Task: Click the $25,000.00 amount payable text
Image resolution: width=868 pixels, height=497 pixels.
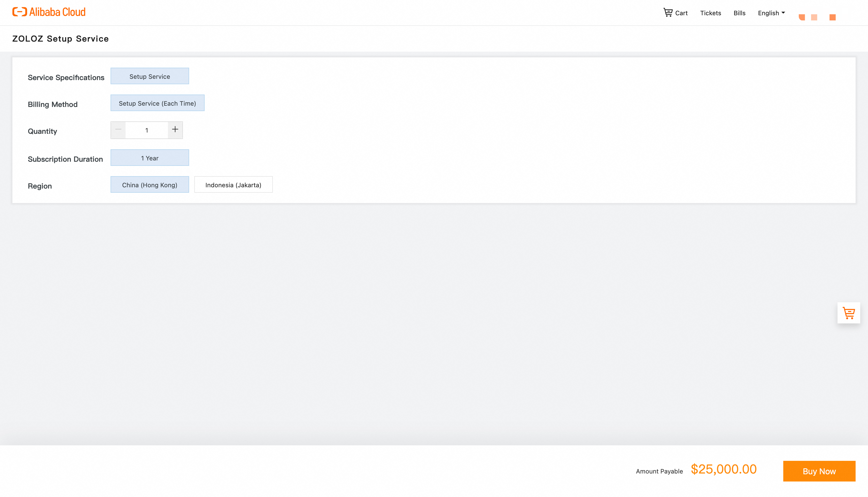Action: coord(724,469)
